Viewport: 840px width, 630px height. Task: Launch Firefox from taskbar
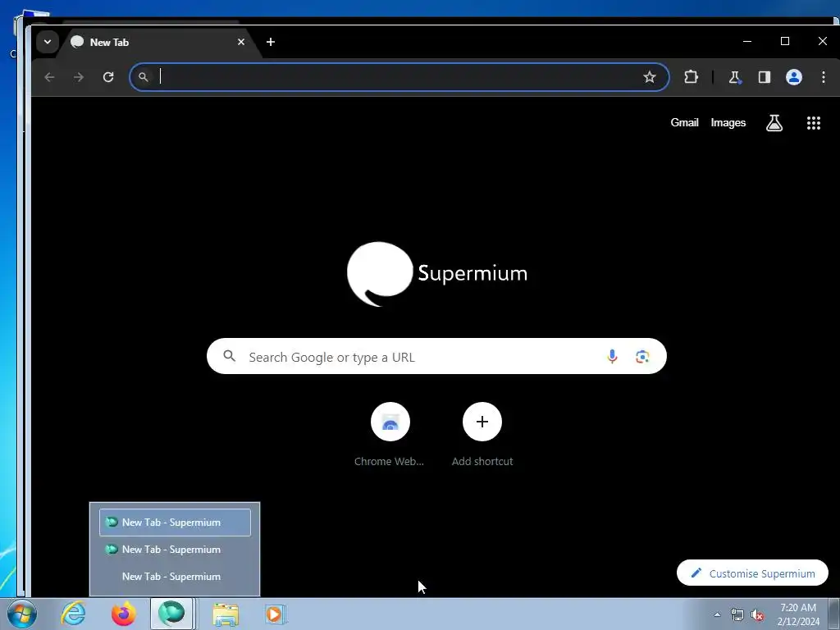click(x=123, y=614)
